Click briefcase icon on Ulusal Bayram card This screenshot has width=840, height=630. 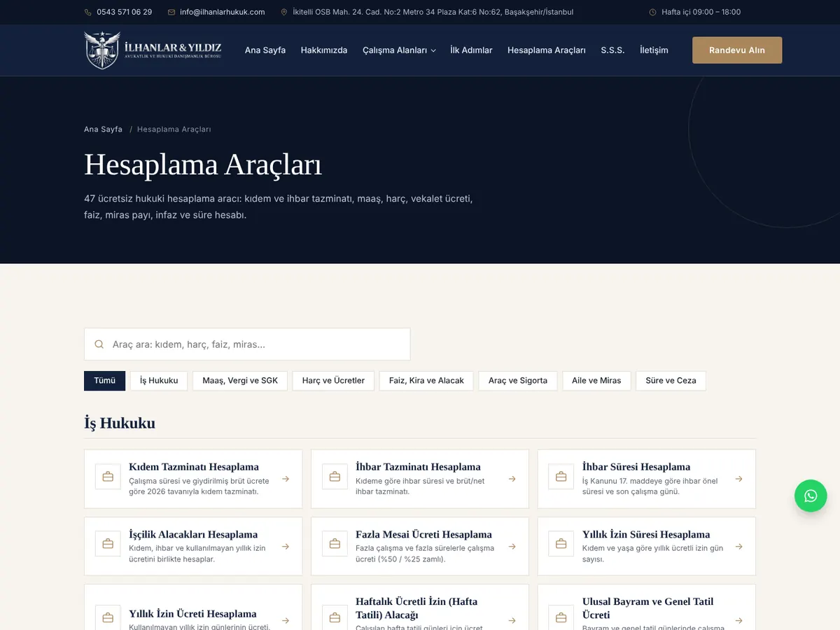[x=561, y=617]
